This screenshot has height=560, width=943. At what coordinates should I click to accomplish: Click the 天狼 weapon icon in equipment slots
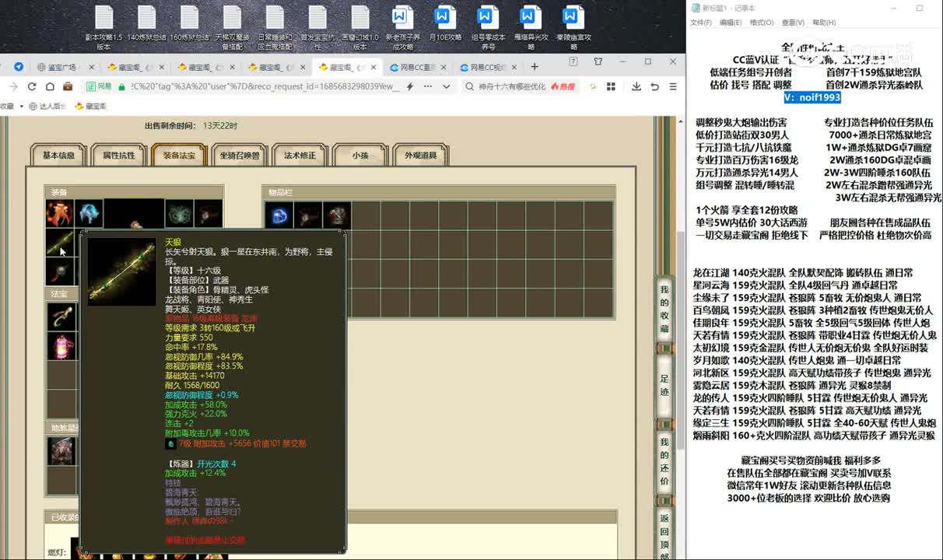tap(59, 243)
